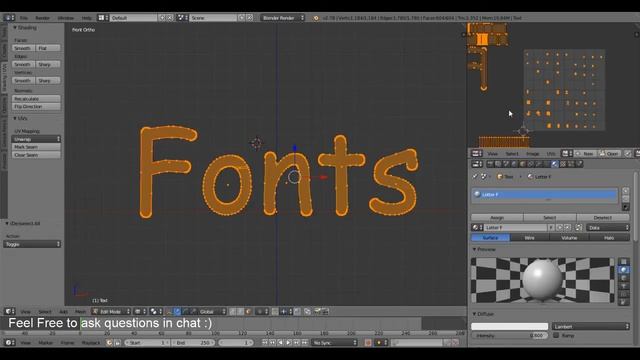The width and height of the screenshot is (640, 360).
Task: Open the Texture properties tab icon
Action: [x=563, y=164]
